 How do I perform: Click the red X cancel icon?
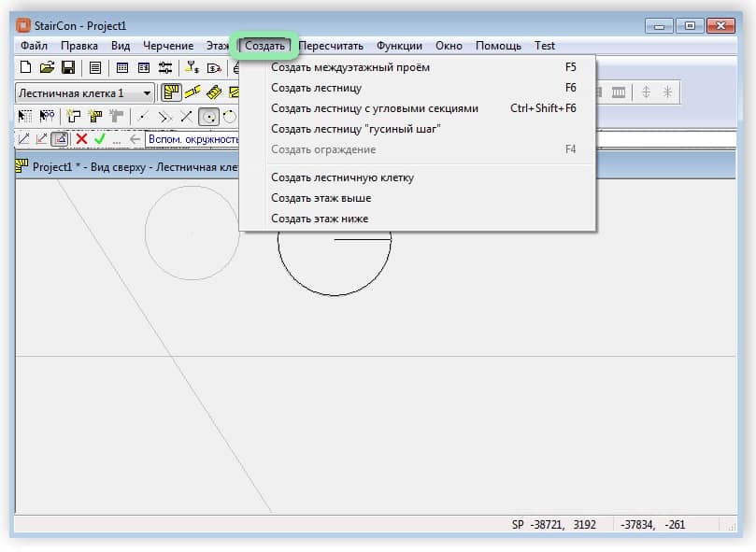(81, 139)
